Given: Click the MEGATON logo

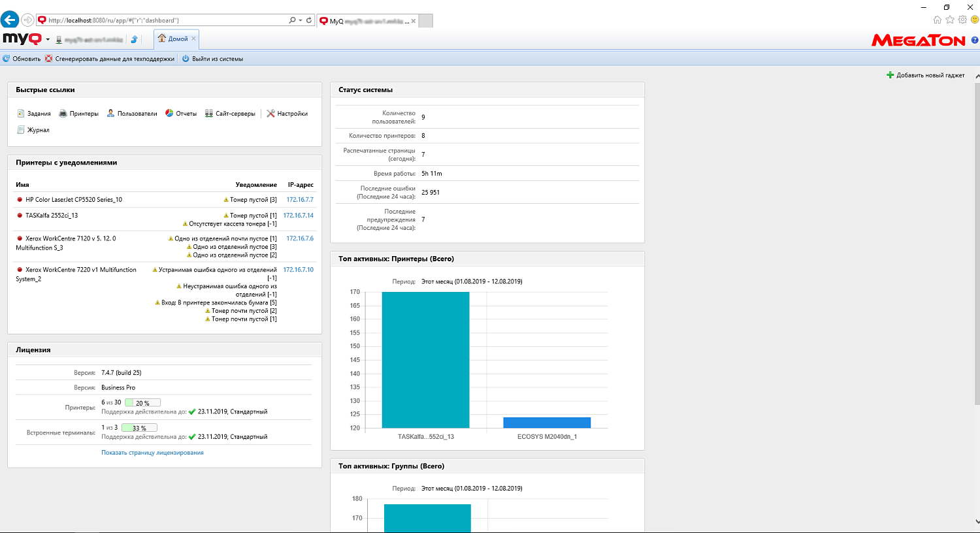Looking at the screenshot, I should [919, 40].
